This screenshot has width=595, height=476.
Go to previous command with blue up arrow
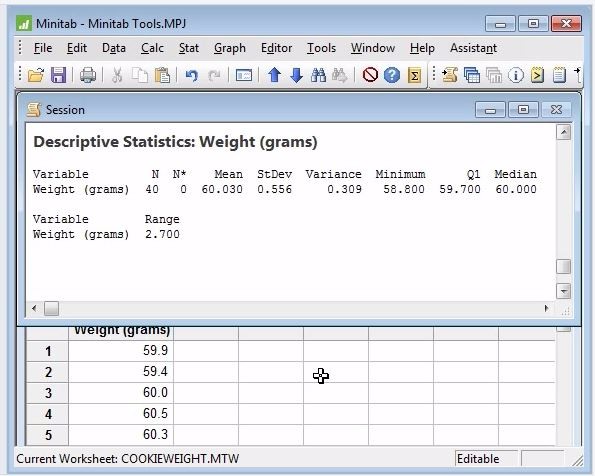(x=274, y=75)
